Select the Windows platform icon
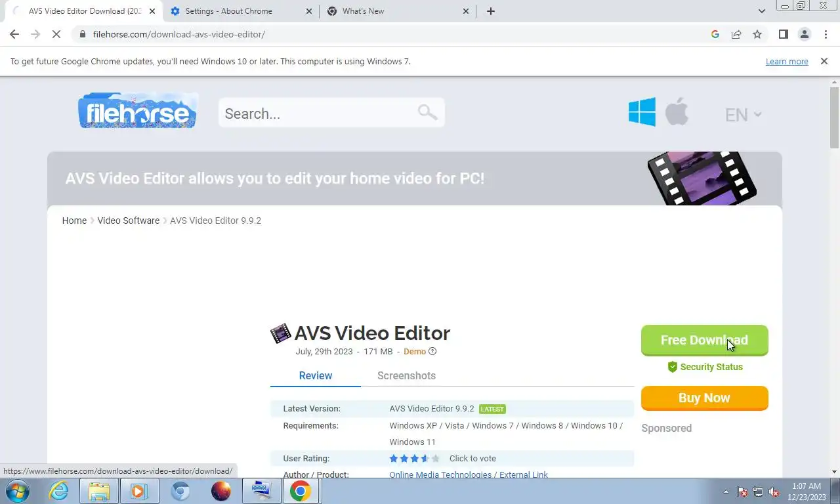840x504 pixels. click(x=642, y=112)
